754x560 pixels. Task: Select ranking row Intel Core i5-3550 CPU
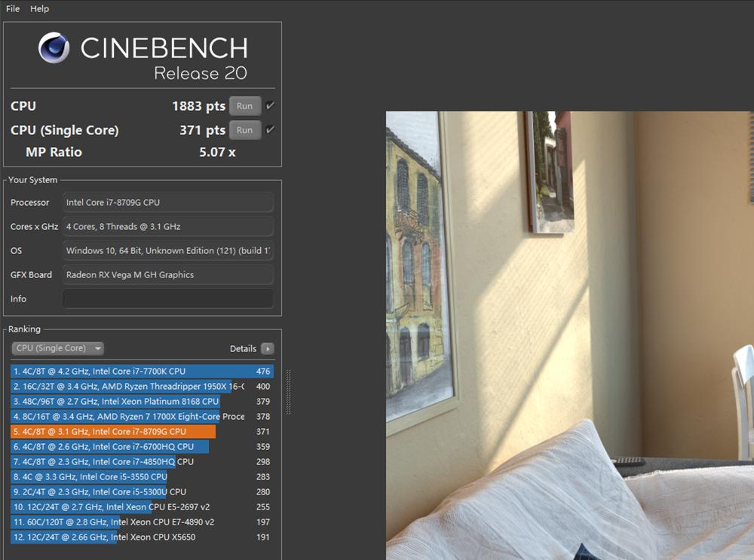(142, 477)
